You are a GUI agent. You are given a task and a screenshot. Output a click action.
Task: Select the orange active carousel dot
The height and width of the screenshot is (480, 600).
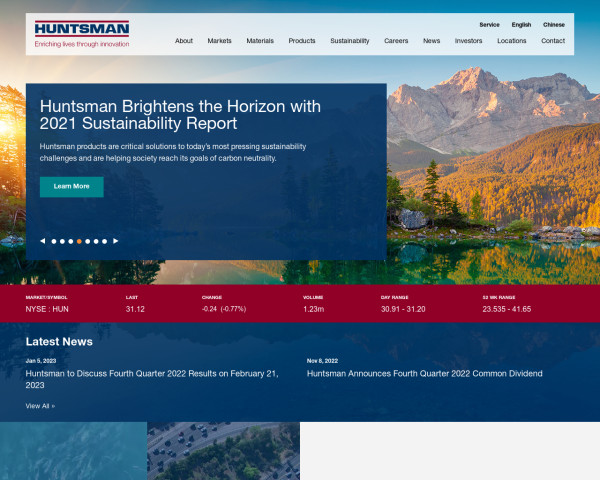click(79, 241)
